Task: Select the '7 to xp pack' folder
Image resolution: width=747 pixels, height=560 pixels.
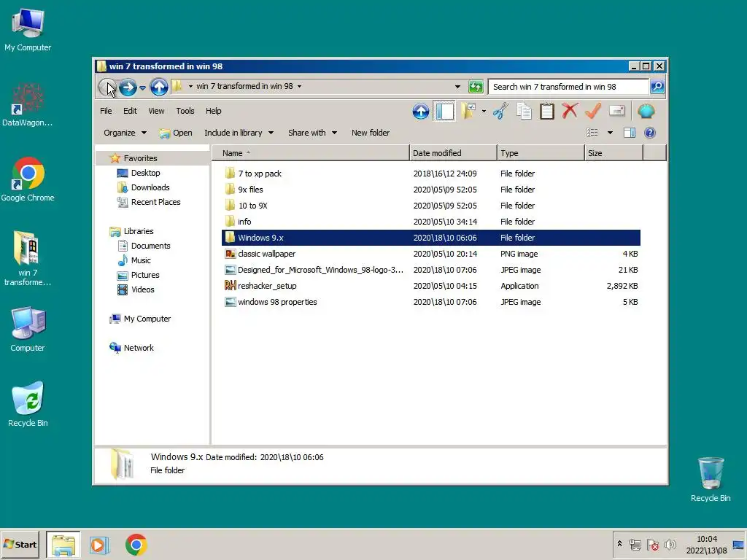Action: point(430,174)
